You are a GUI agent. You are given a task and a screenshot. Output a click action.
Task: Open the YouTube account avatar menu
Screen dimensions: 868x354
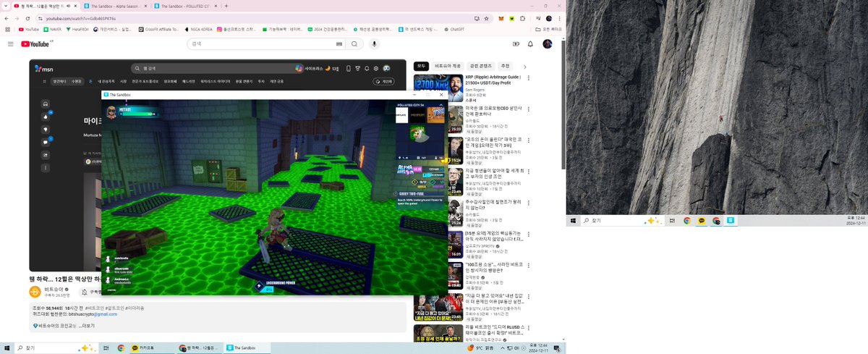coord(548,44)
